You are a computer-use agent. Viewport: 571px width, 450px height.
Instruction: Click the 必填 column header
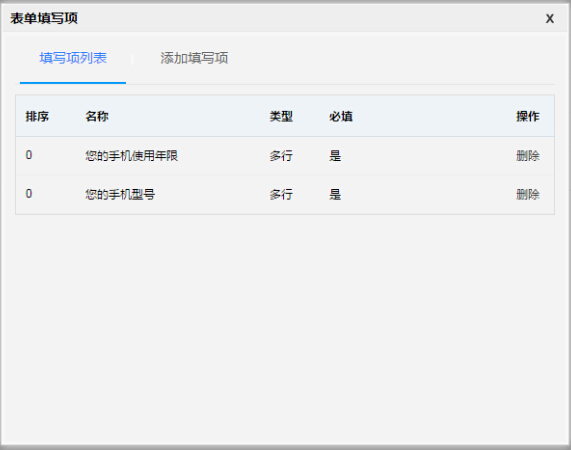click(x=341, y=117)
